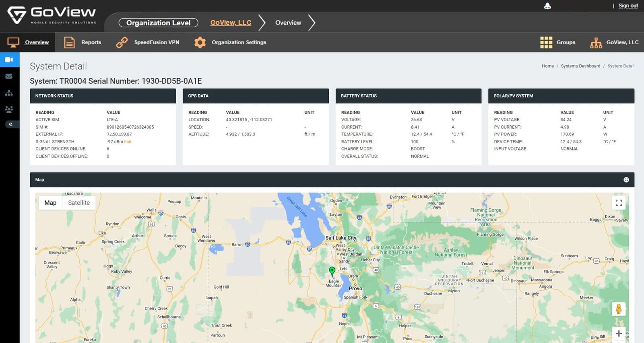
Task: Click the PV voltage 34.24 value
Action: pyautogui.click(x=566, y=120)
